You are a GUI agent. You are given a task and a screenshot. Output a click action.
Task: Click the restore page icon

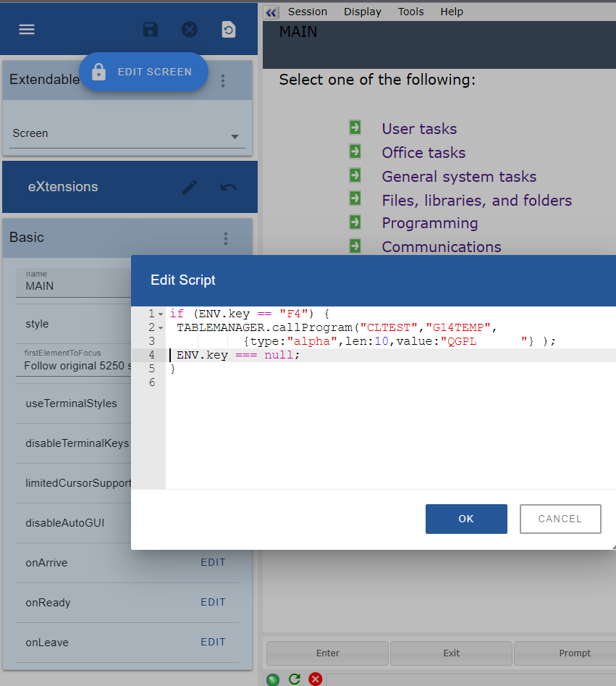228,30
